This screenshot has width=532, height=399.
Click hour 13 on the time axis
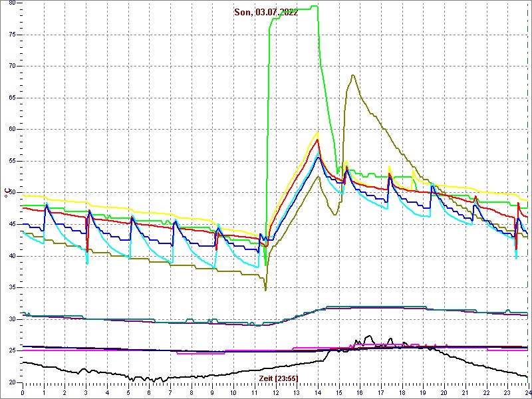pos(296,393)
